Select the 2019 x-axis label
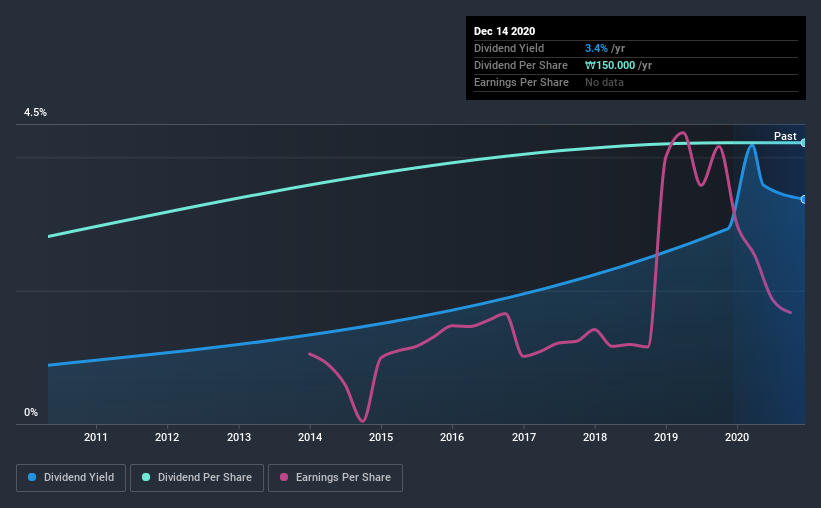 [666, 437]
